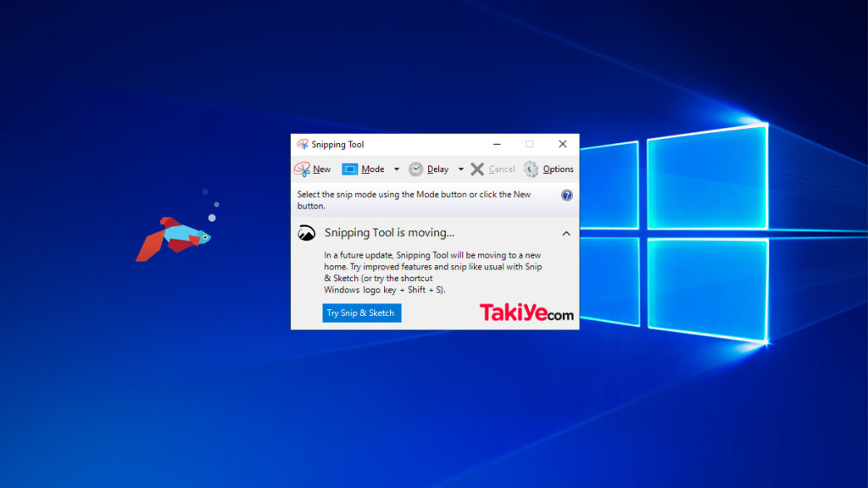This screenshot has height=488, width=868.
Task: Click Try Snip & Sketch button
Action: pos(361,313)
